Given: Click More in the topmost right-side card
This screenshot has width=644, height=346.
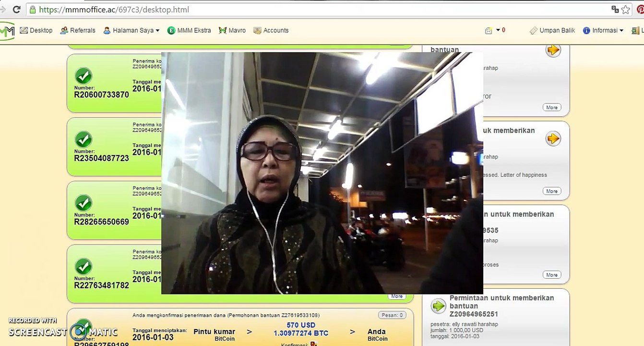Looking at the screenshot, I should tap(552, 107).
